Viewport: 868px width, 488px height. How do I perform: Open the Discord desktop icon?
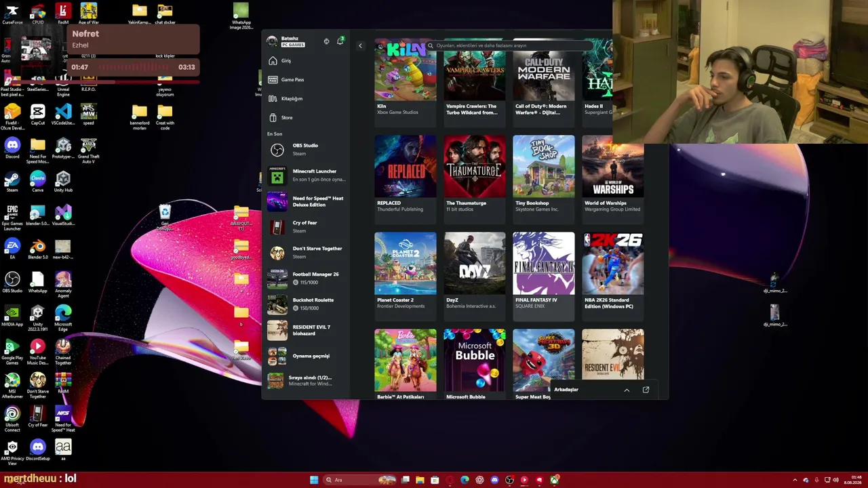coord(12,148)
